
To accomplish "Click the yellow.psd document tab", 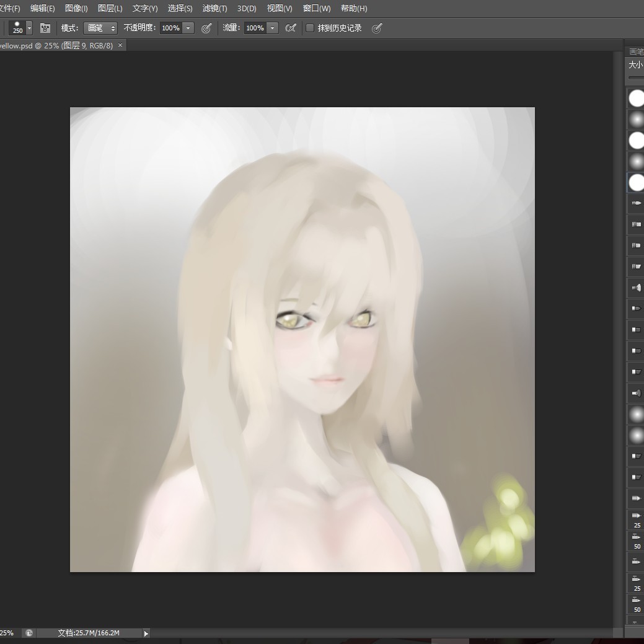I will (x=56, y=45).
